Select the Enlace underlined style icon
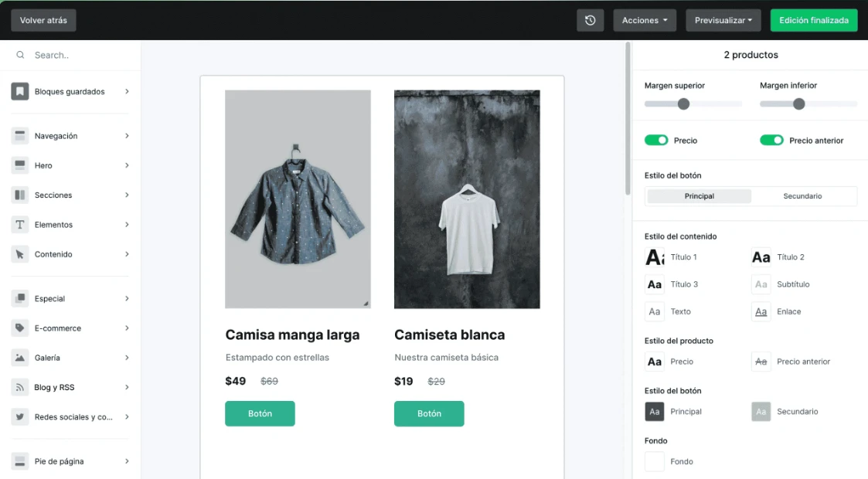 point(761,312)
